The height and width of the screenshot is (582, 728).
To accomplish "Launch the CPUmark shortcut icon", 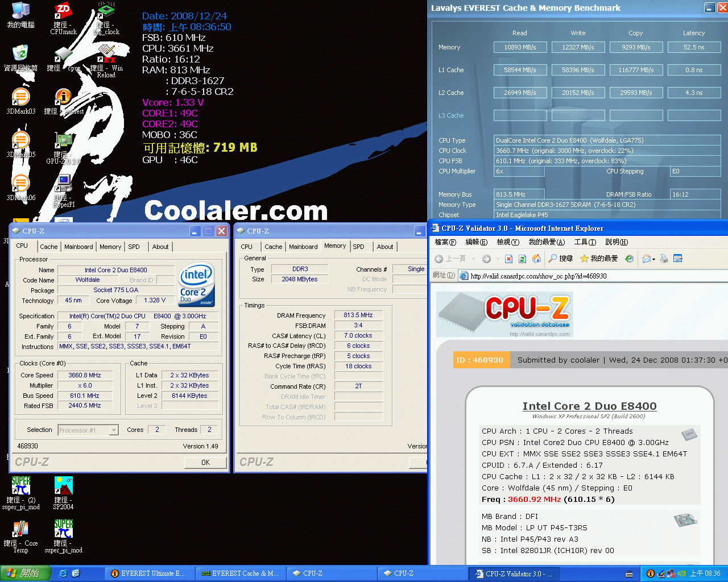I will [63, 18].
